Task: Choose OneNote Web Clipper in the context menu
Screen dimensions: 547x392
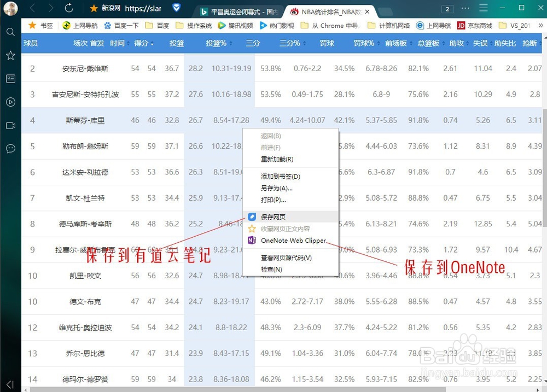Action: pos(290,241)
